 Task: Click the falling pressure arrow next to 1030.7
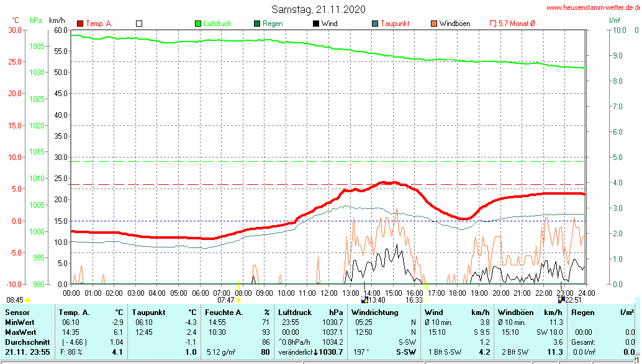315,352
